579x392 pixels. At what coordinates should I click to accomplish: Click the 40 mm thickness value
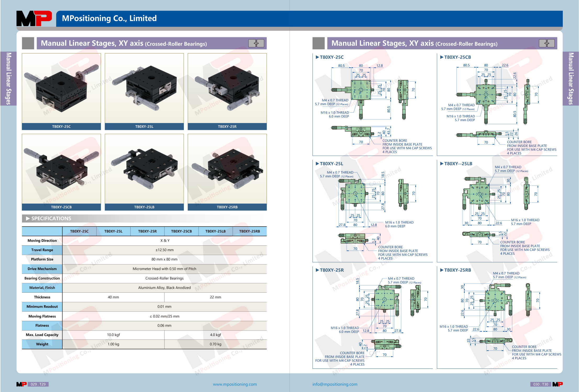113,297
